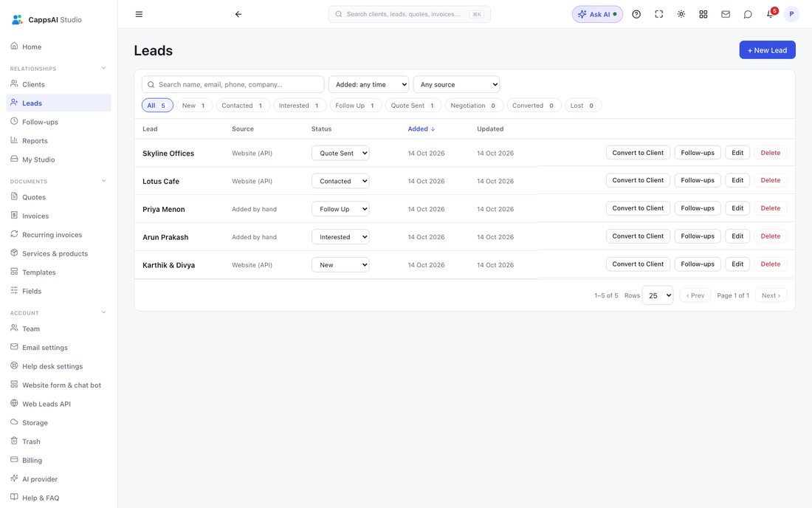Open the Added: any time dropdown
The image size is (812, 508).
click(368, 84)
